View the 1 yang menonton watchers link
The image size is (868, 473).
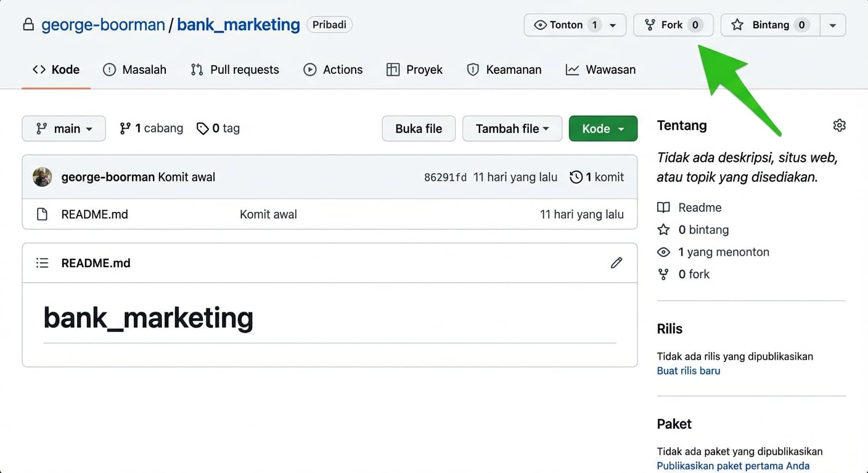pos(713,252)
